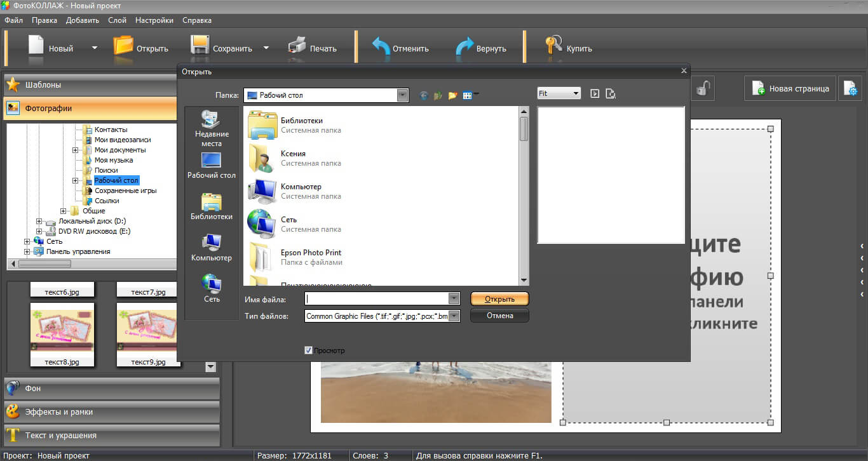Screen dimensions: 868x461
Task: Click the scroll down arrow of file list
Action: (524, 280)
